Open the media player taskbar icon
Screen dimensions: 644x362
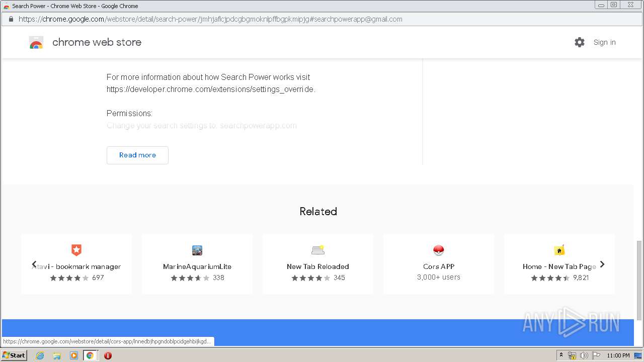tap(73, 355)
